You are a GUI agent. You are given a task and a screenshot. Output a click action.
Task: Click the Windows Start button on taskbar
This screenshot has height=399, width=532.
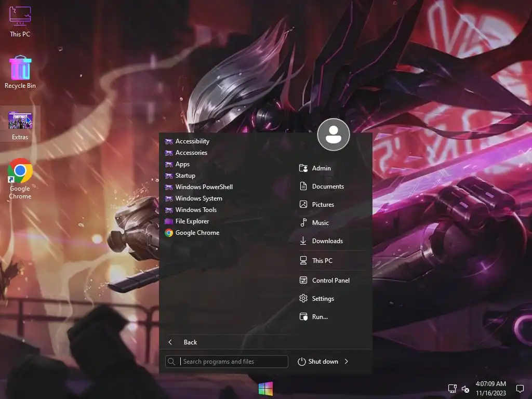pyautogui.click(x=265, y=389)
